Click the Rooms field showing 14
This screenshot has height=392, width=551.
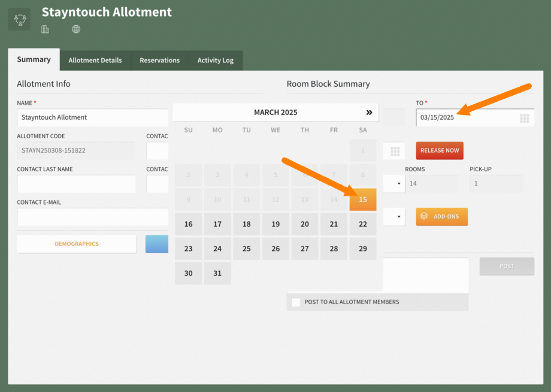click(x=432, y=183)
